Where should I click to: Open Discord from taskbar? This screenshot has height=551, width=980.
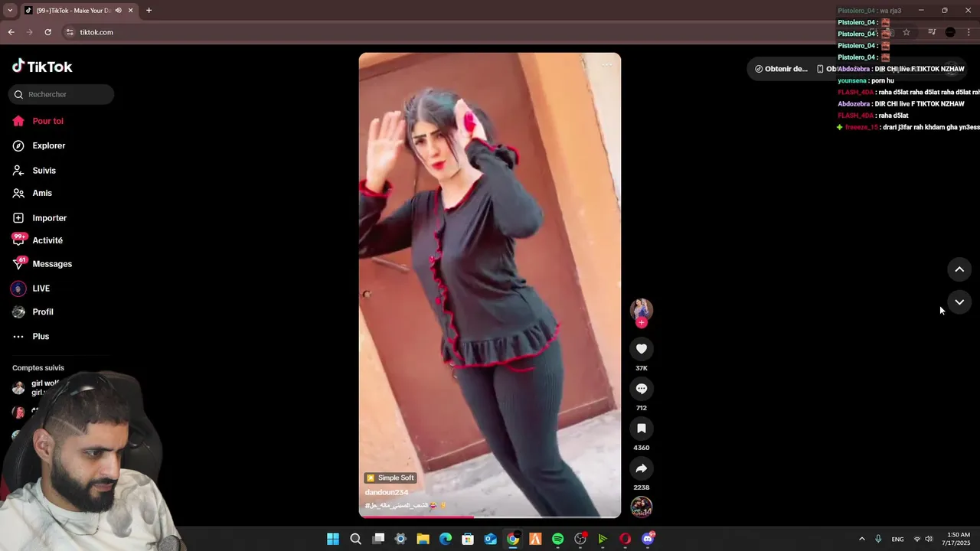point(648,539)
